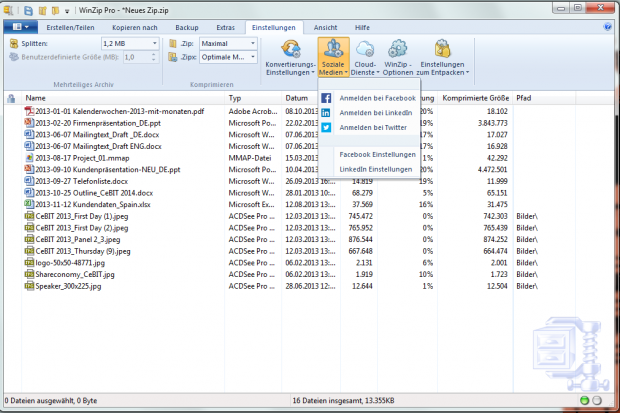This screenshot has height=413, width=620.
Task: Sort by Name column header
Action: click(36, 98)
